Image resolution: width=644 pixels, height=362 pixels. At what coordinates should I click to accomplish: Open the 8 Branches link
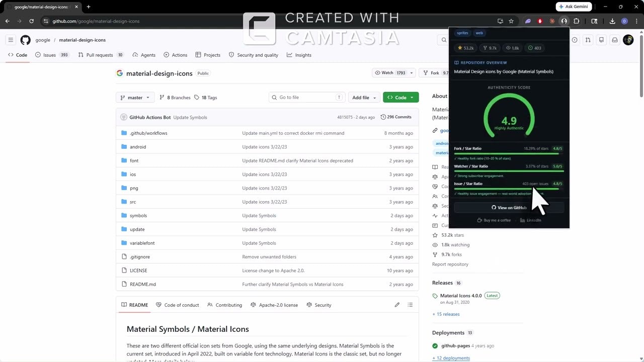[175, 98]
